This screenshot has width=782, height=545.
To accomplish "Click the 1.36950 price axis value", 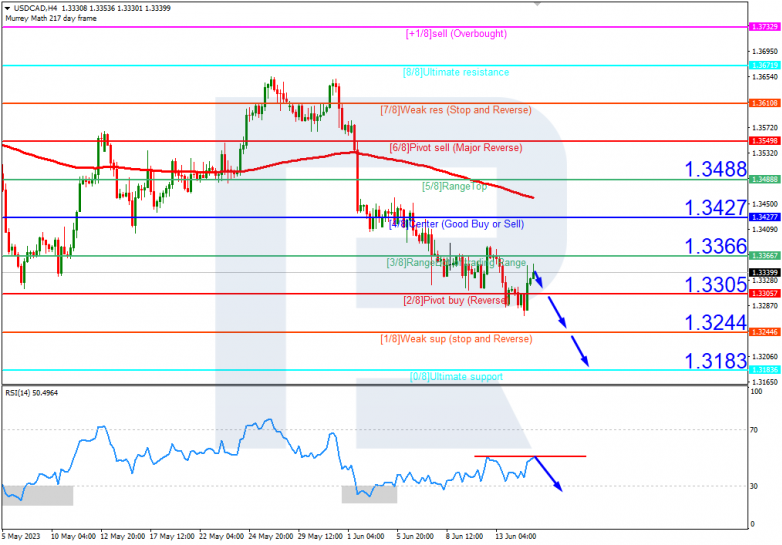I will pos(765,52).
